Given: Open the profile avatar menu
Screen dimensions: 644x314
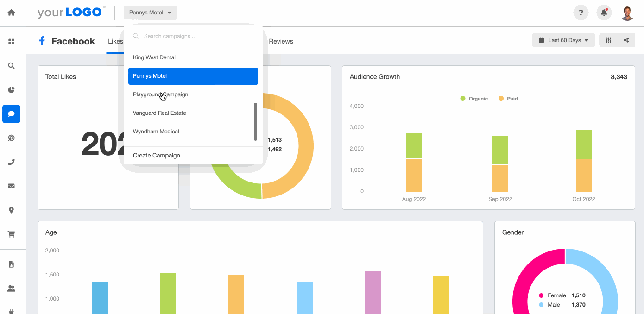Looking at the screenshot, I should click(x=627, y=12).
